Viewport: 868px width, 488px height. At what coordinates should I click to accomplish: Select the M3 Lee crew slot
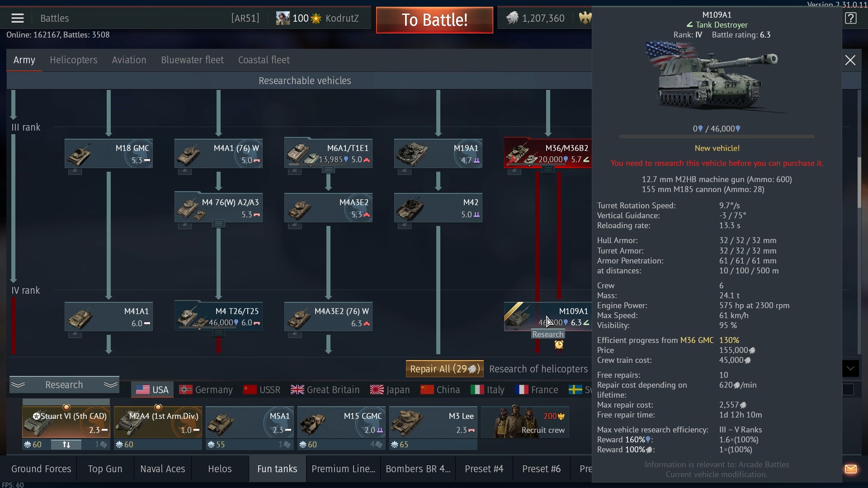433,422
